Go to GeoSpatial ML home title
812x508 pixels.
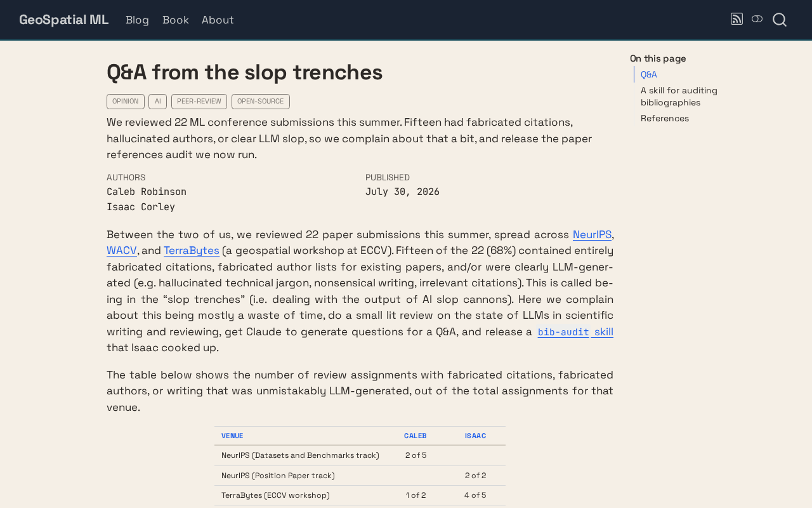click(x=63, y=20)
